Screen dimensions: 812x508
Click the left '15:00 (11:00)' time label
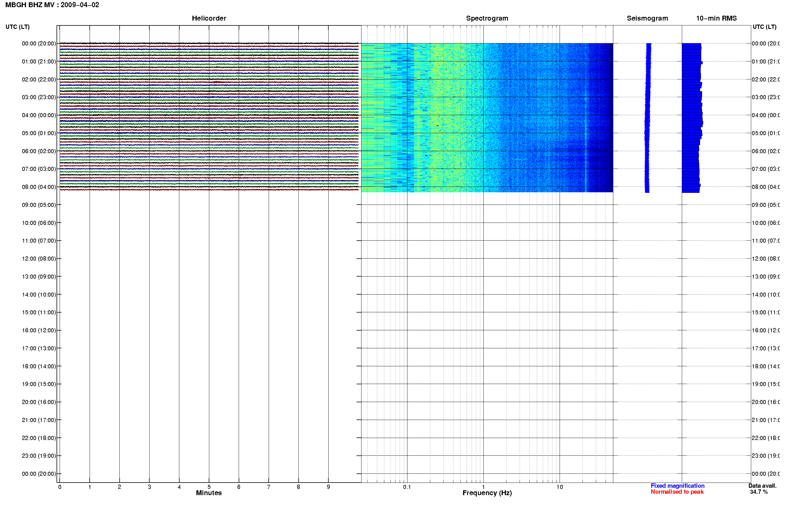click(39, 313)
